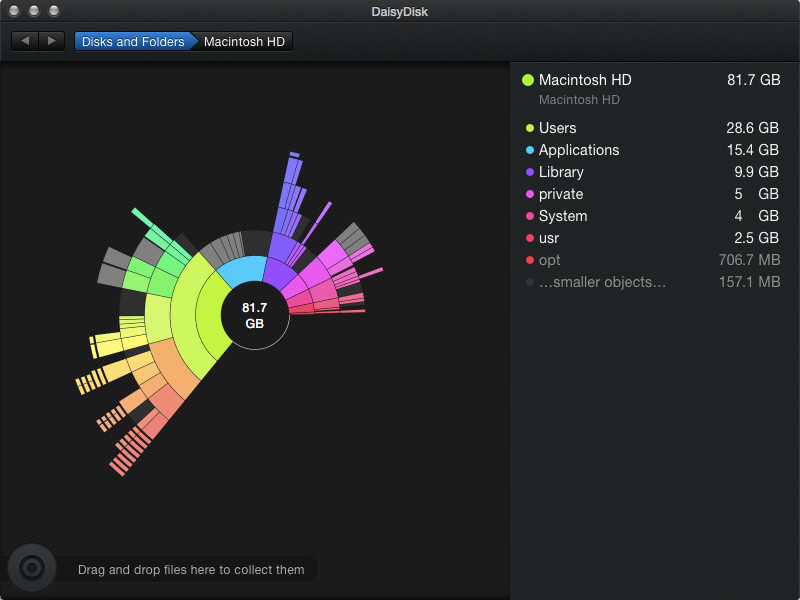This screenshot has height=600, width=800.
Task: Click the red dot beside usr
Action: coord(530,238)
